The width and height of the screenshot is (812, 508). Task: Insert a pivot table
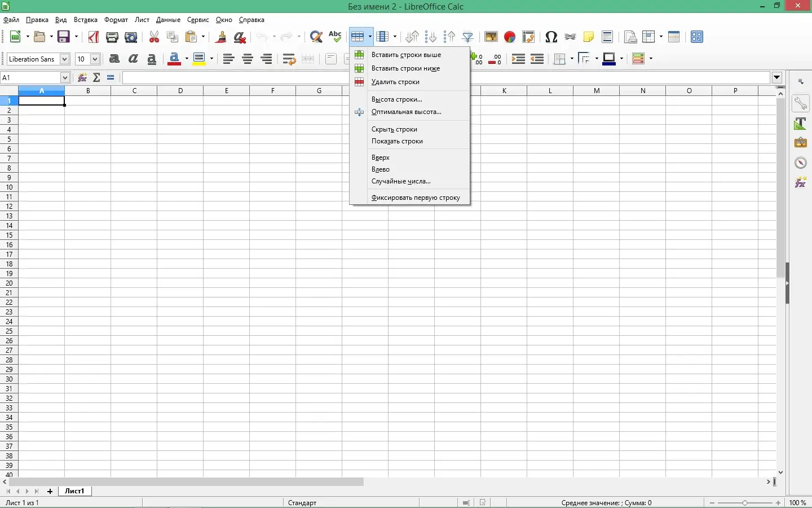(x=528, y=37)
